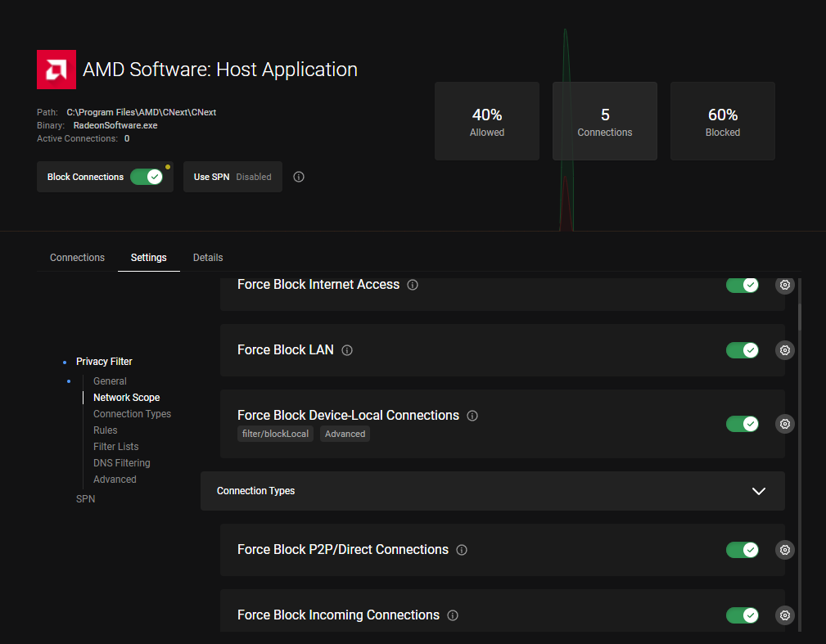Click the AMD application logo
Image resolution: width=826 pixels, height=644 pixels.
pyautogui.click(x=56, y=70)
